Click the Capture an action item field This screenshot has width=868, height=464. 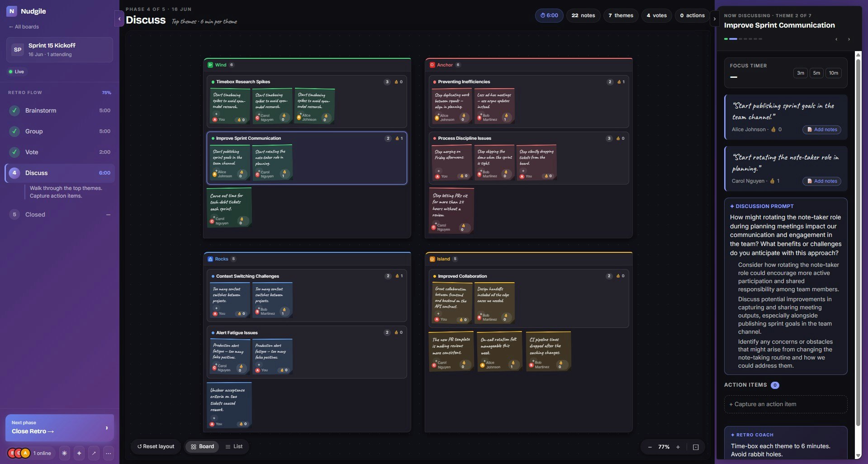point(786,404)
